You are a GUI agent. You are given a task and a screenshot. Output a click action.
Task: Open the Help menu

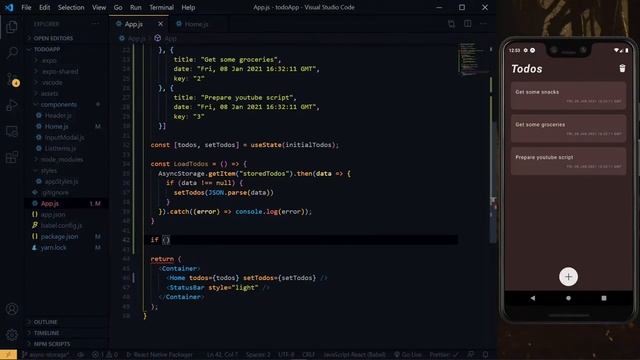(188, 7)
